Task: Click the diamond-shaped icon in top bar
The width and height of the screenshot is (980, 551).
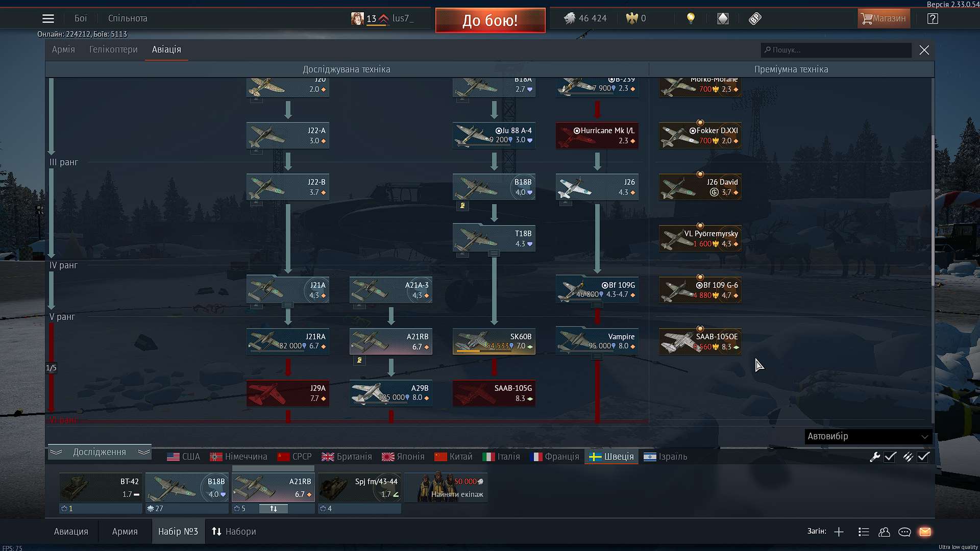Action: coord(723,18)
